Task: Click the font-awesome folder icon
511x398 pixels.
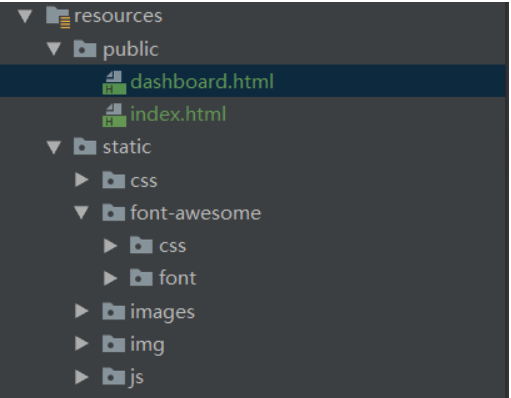Action: 114,212
